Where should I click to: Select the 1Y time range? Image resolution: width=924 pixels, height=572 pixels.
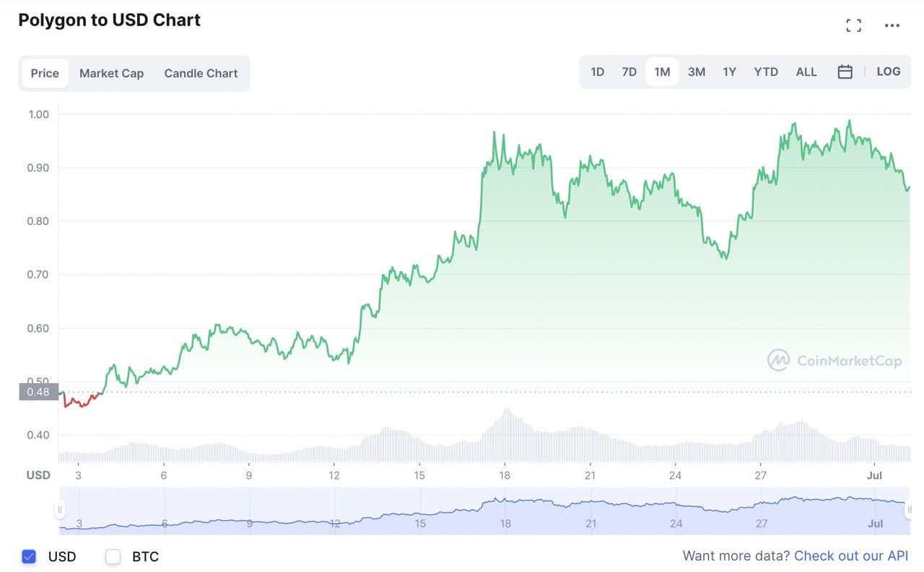(x=729, y=72)
